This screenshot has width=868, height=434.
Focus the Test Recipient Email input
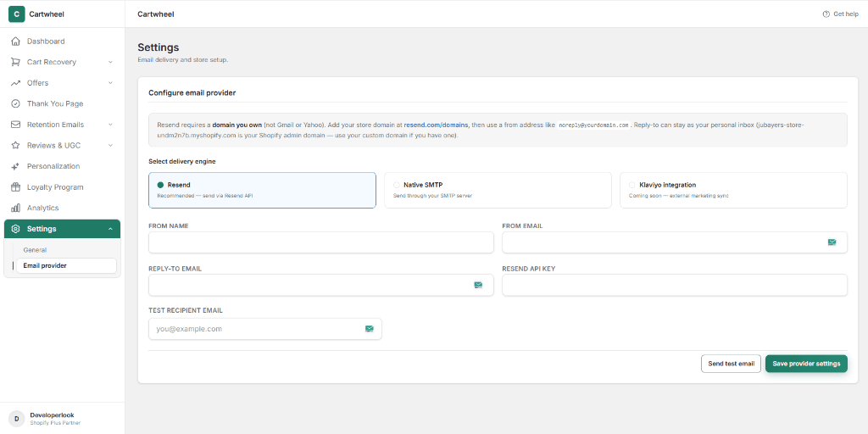(x=265, y=329)
